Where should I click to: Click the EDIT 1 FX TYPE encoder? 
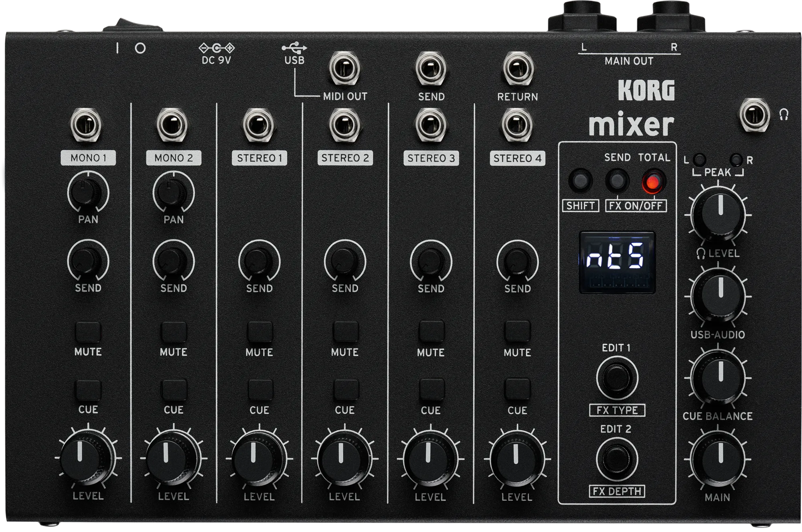coord(617,378)
